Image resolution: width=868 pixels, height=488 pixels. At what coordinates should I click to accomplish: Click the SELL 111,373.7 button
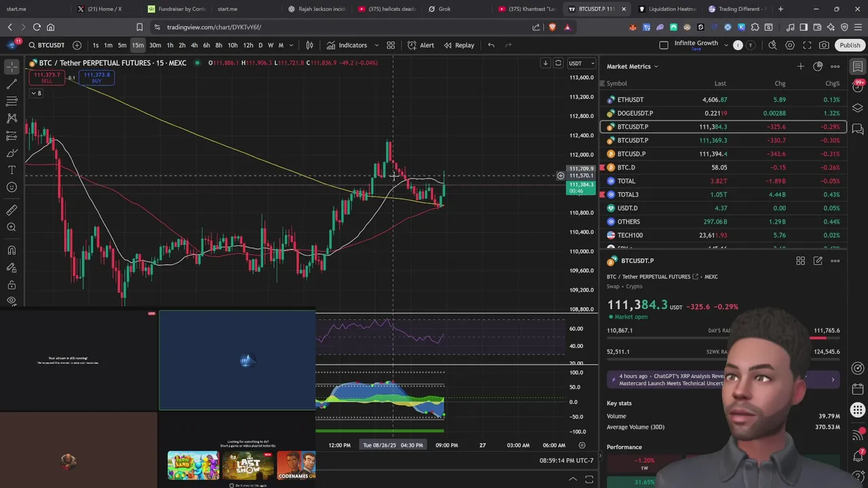click(46, 77)
